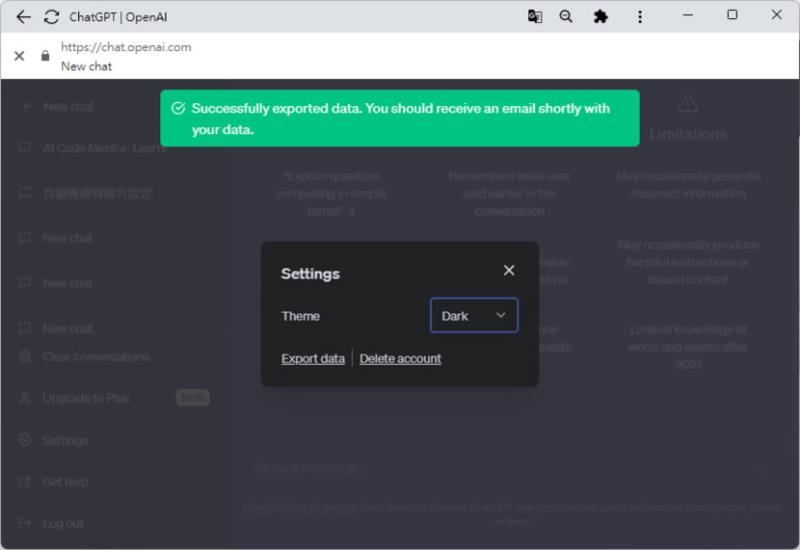Open the Theme dropdown showing Dark

[x=474, y=315]
